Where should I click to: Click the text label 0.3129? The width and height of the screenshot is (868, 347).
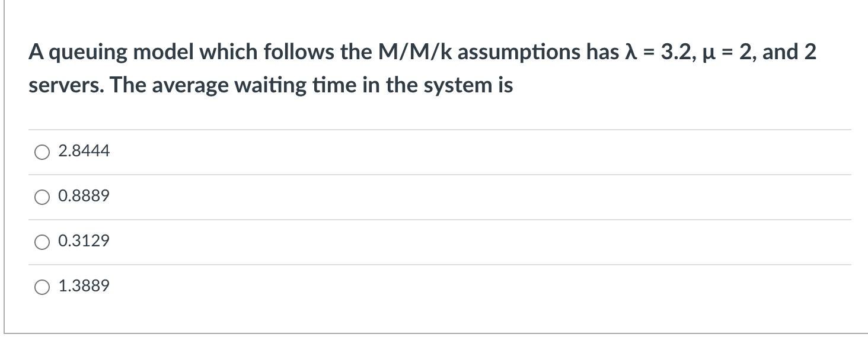(84, 241)
